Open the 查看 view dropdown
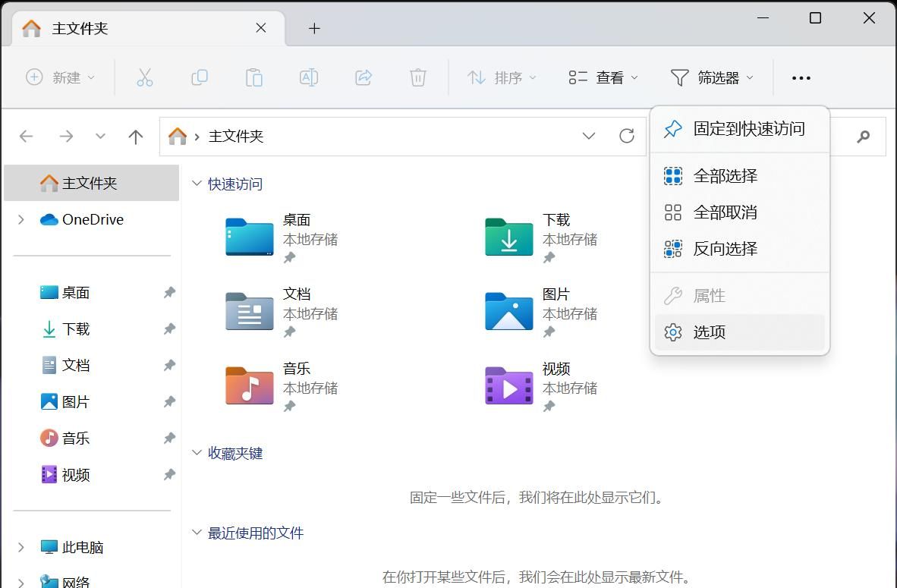This screenshot has width=897, height=588. pos(603,77)
